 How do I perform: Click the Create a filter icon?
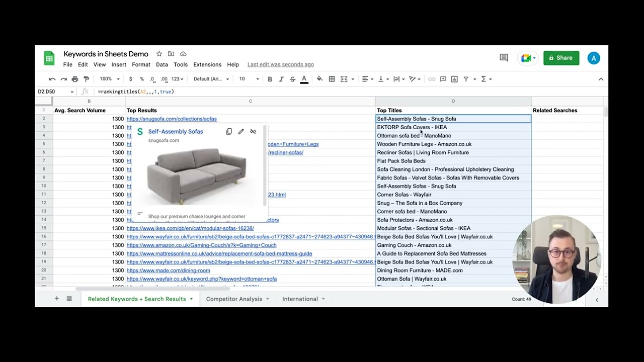point(466,79)
